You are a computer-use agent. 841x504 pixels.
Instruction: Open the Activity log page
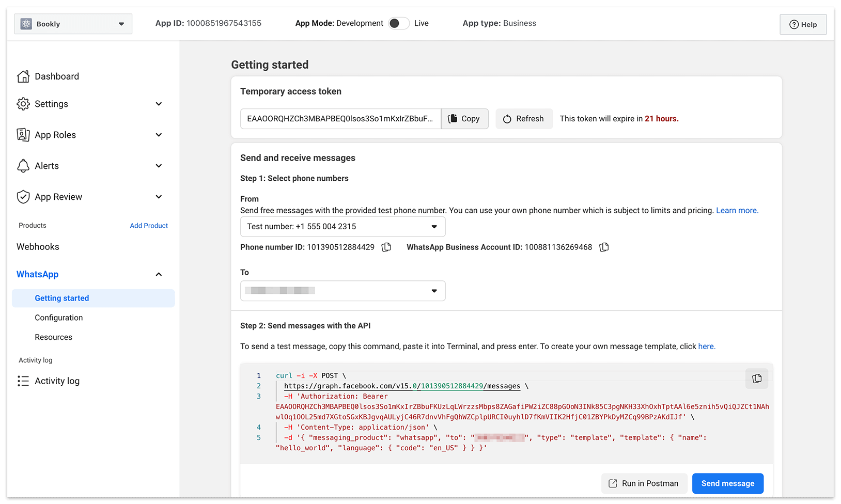(57, 381)
